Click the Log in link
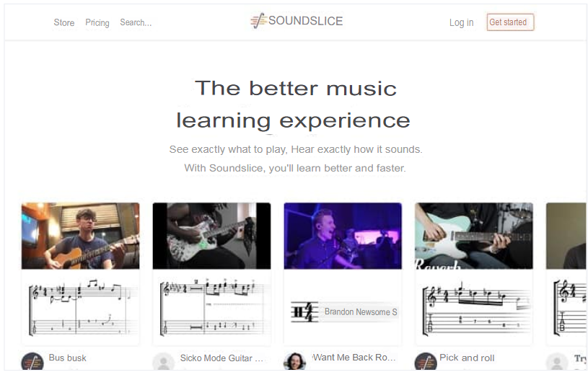 click(x=461, y=22)
